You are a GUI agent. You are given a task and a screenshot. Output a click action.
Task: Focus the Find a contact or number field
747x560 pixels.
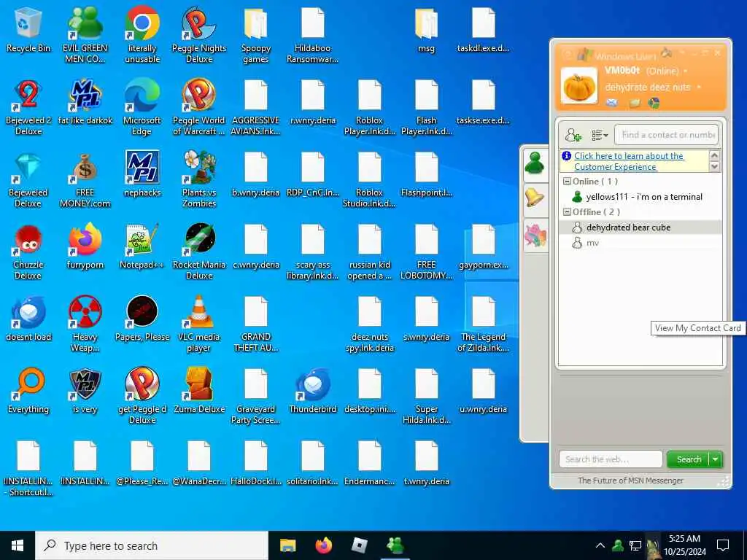point(666,135)
